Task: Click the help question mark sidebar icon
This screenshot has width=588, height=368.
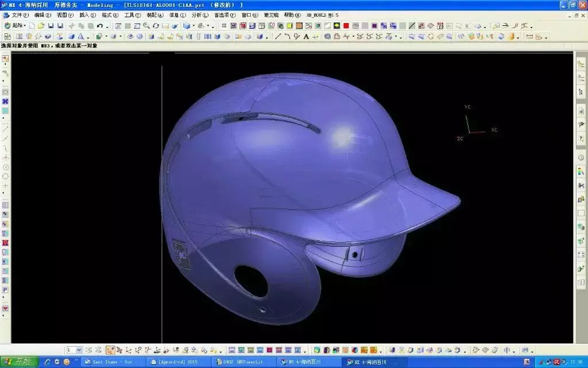Action: (581, 139)
